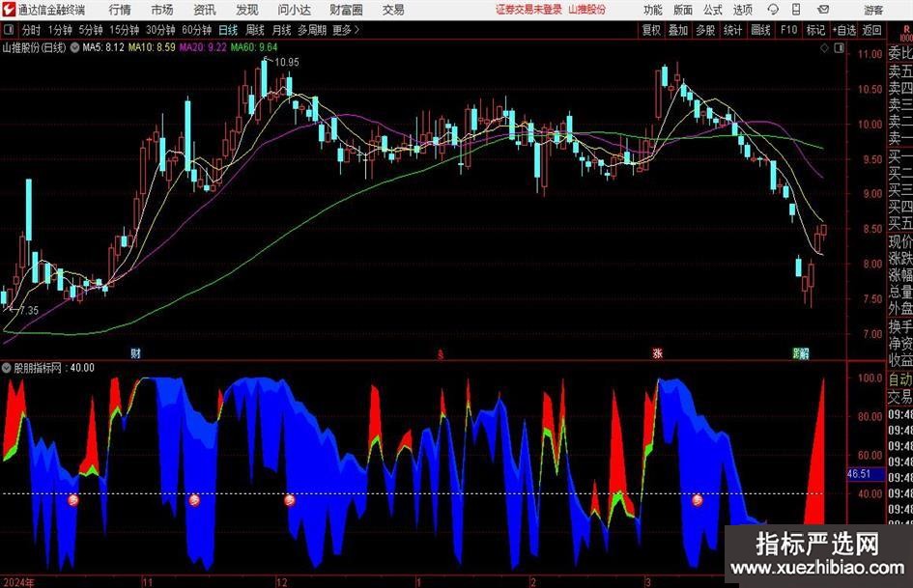Open the mail envelope icon

tap(823, 10)
